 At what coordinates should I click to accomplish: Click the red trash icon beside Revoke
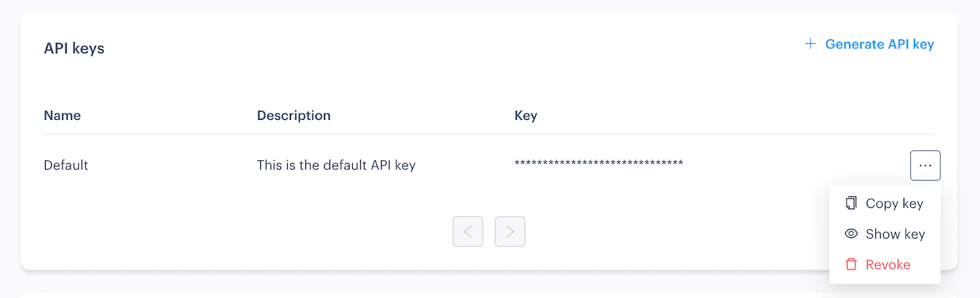[851, 264]
